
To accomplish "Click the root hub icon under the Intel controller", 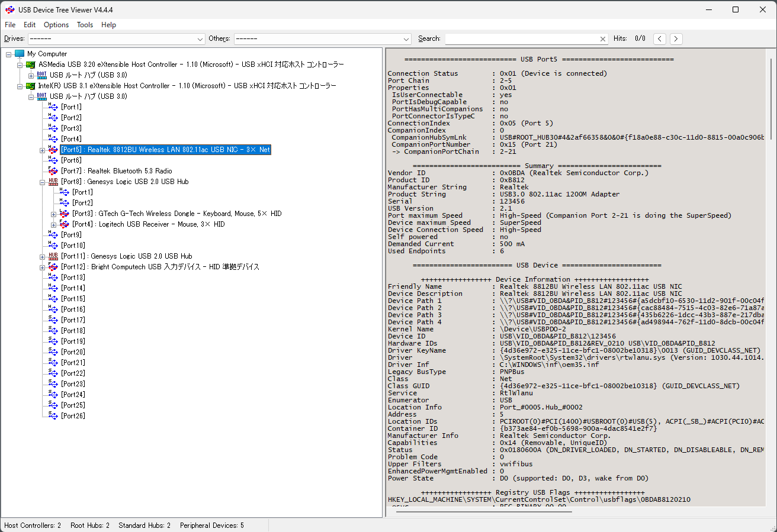I will (42, 96).
